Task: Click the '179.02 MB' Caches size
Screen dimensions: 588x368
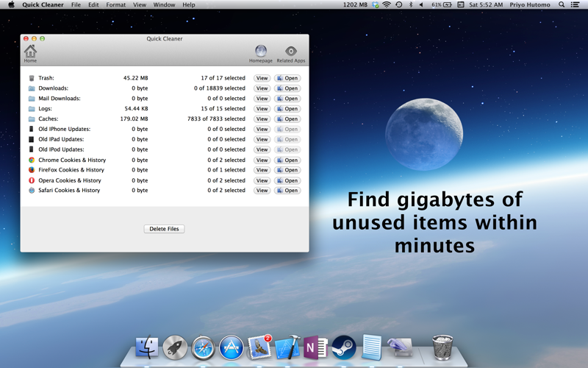Action: coord(135,118)
